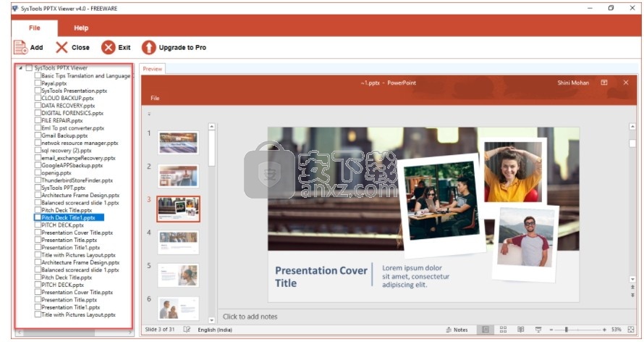Select netwok resource manager.pptx file
The image size is (644, 342).
[80, 143]
